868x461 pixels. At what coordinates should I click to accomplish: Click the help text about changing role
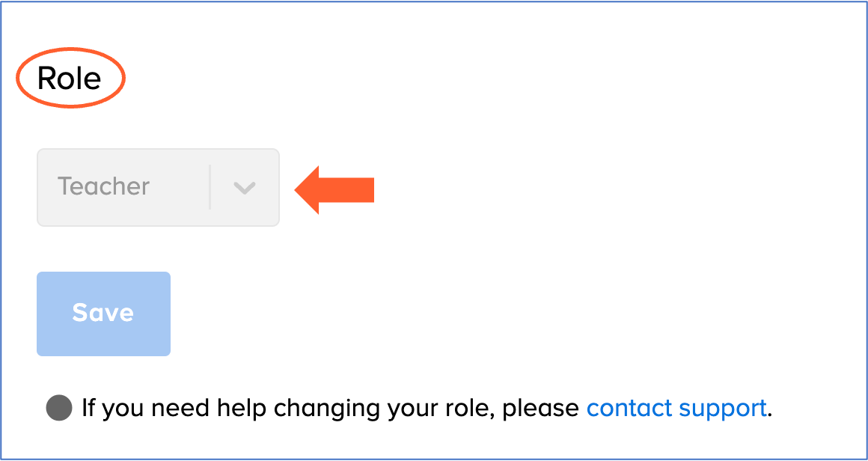[x=329, y=409]
